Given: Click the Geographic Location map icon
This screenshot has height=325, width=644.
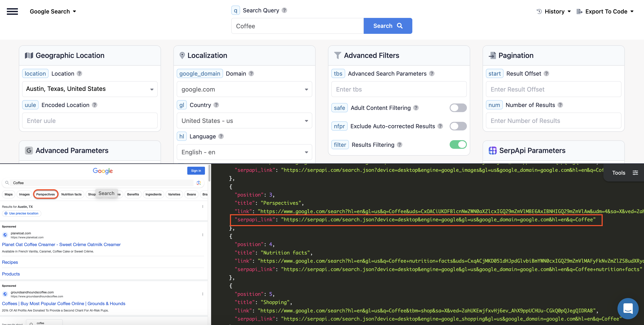Looking at the screenshot, I should (29, 55).
